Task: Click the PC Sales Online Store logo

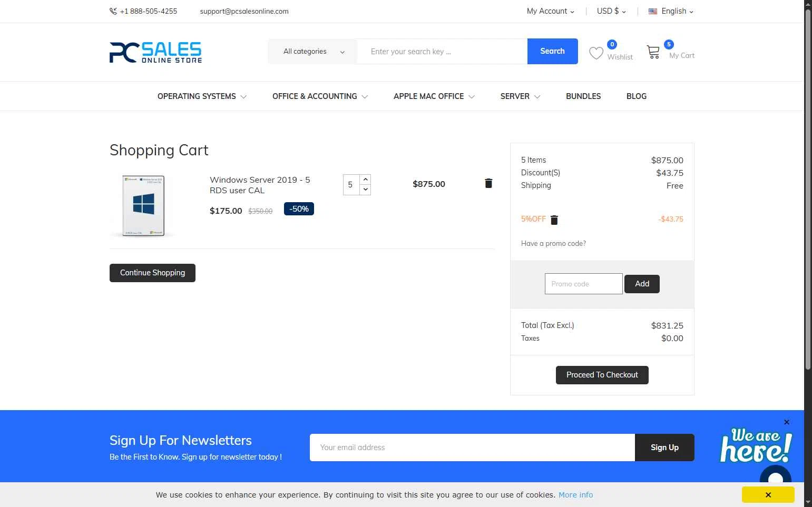Action: (155, 52)
